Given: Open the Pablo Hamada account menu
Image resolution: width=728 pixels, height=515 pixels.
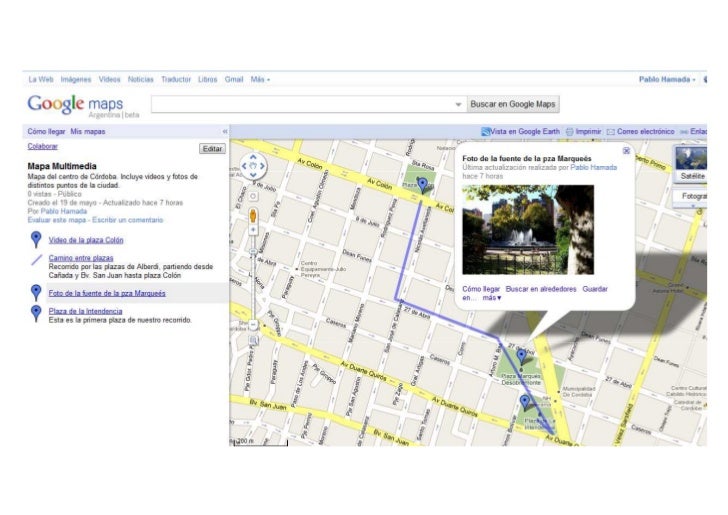Looking at the screenshot, I should pos(667,79).
